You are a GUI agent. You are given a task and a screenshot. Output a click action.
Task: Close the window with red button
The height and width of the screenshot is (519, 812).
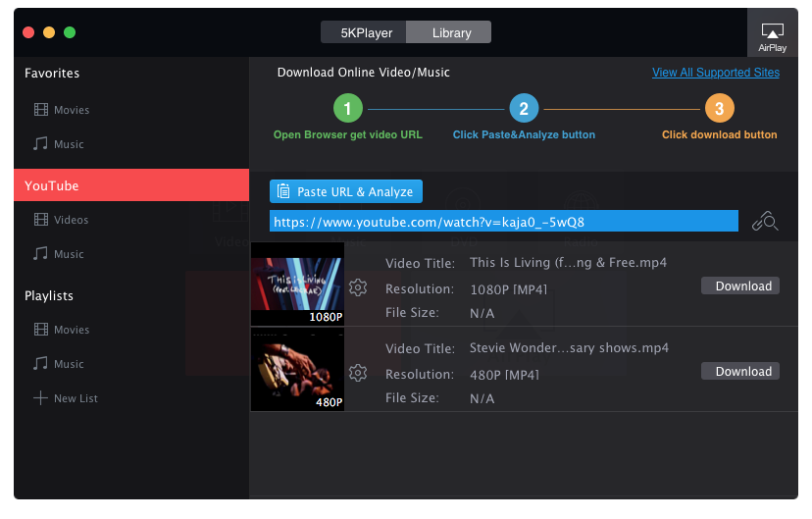[28, 32]
